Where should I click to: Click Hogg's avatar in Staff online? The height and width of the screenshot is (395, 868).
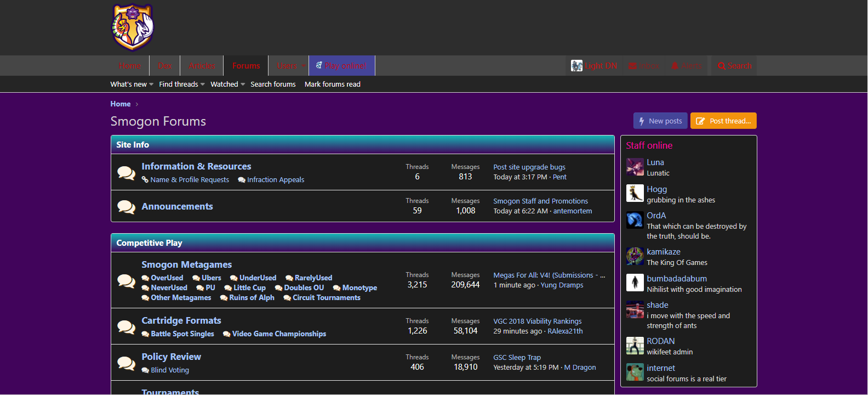[x=635, y=194]
